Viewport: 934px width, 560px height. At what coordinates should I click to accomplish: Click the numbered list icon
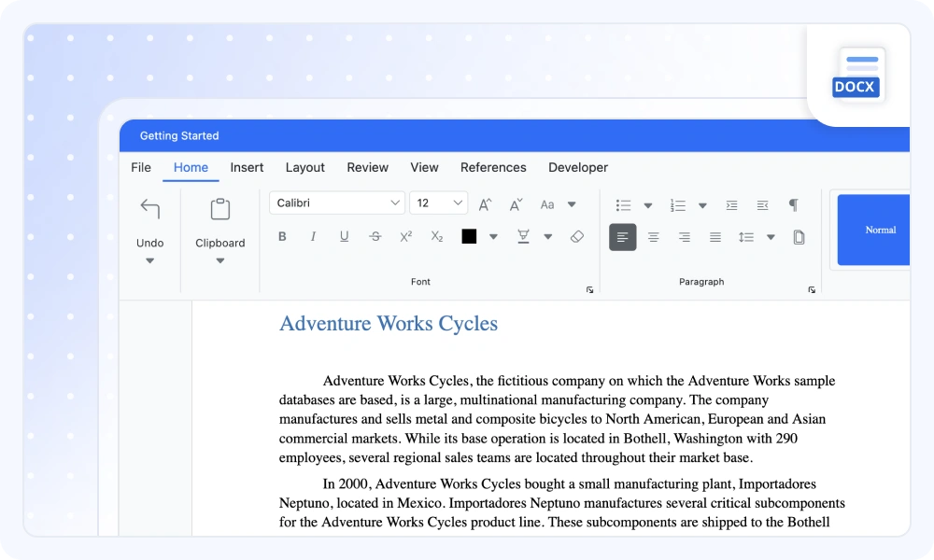pos(677,205)
